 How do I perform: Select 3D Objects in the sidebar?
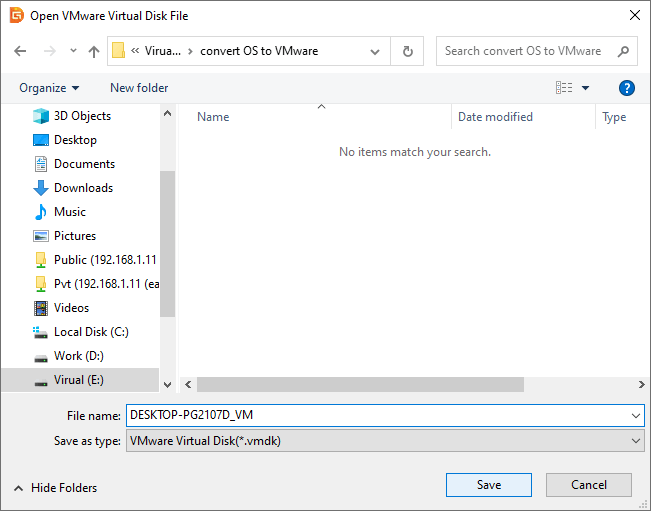82,116
